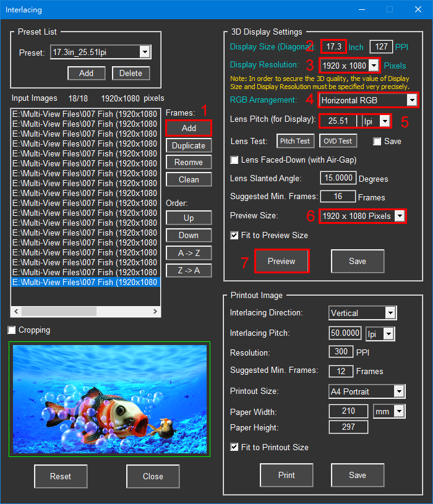Open paper unit mm dropdown
Screen dimensions: 433x504
399,411
